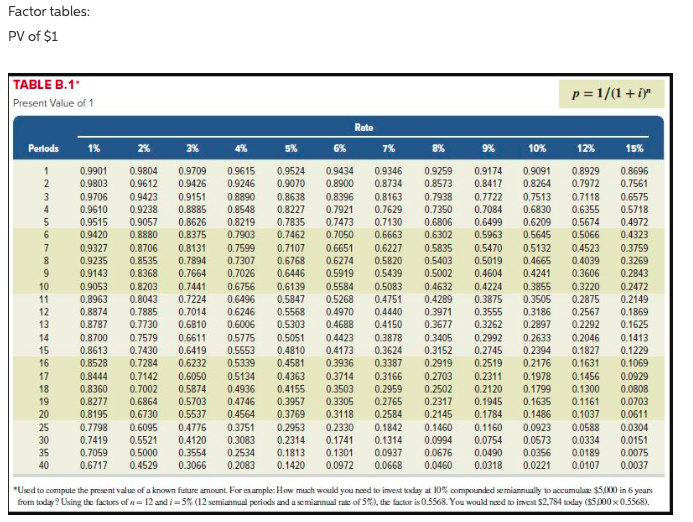Select the 7% column header
The image size is (693, 522).
click(388, 149)
